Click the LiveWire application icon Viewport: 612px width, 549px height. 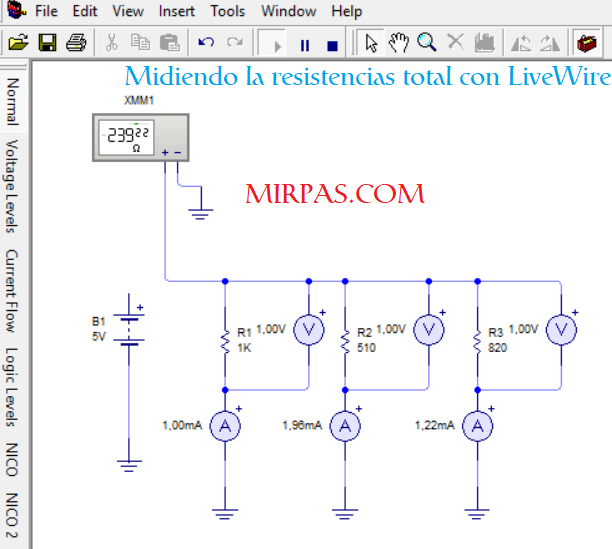(16, 10)
